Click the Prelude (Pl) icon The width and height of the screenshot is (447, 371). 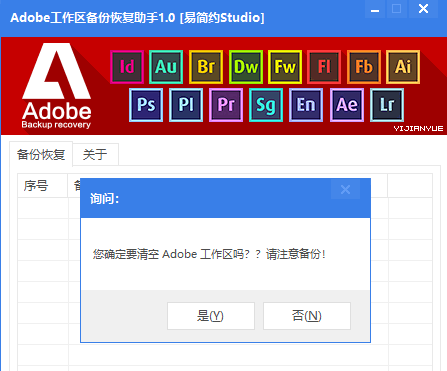(186, 105)
